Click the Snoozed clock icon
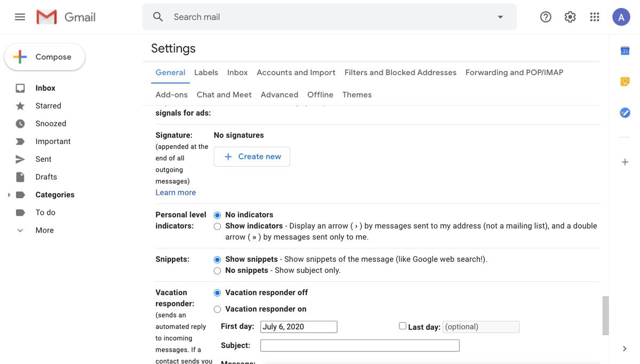 tap(20, 124)
